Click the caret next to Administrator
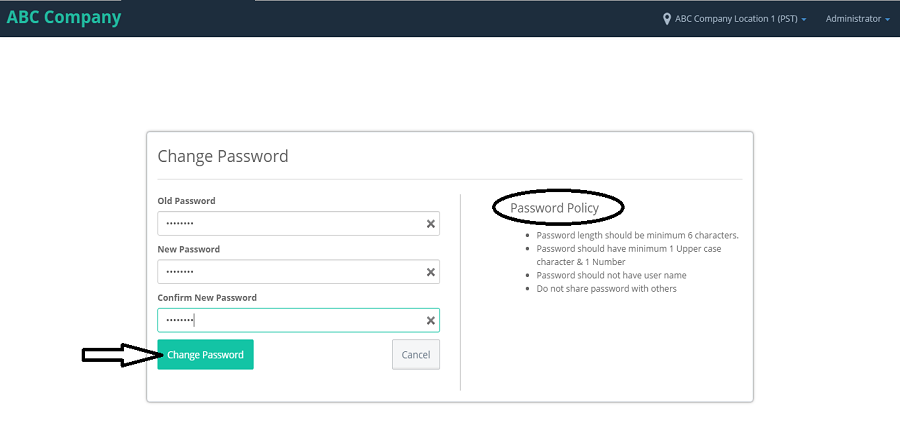 [x=887, y=20]
